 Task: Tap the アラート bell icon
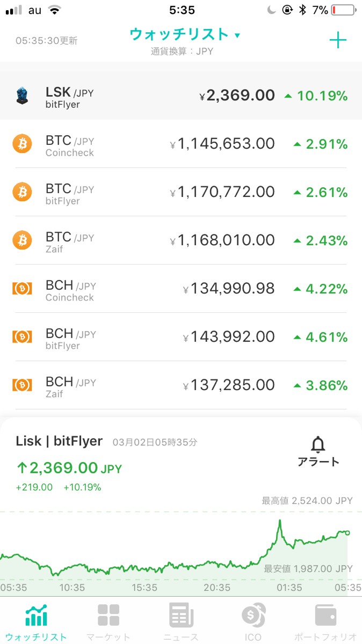coord(318,445)
